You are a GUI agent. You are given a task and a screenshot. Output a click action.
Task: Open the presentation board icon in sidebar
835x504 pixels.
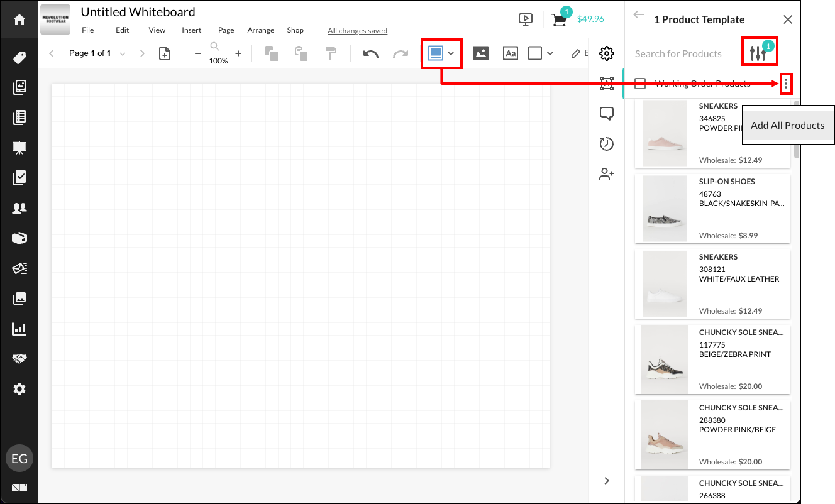point(19,148)
